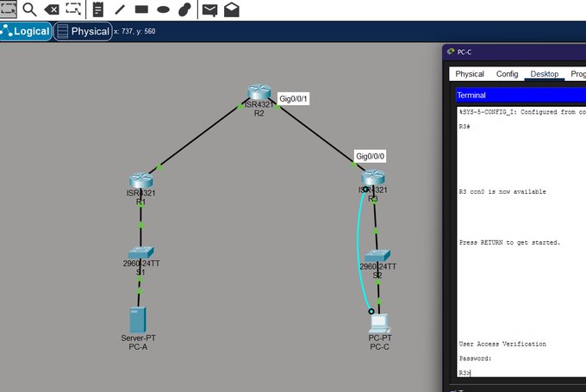Pick the Place Note tool
Image resolution: width=586 pixels, height=392 pixels.
pyautogui.click(x=98, y=9)
